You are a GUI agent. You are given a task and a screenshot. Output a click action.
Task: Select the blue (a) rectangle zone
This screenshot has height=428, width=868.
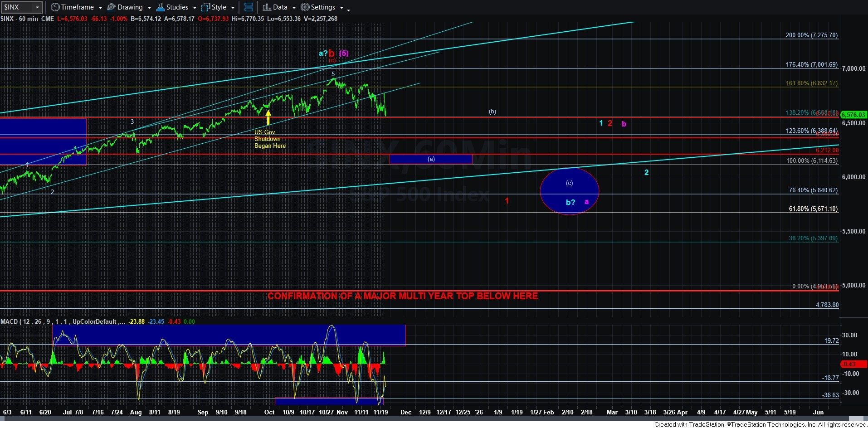[430, 159]
